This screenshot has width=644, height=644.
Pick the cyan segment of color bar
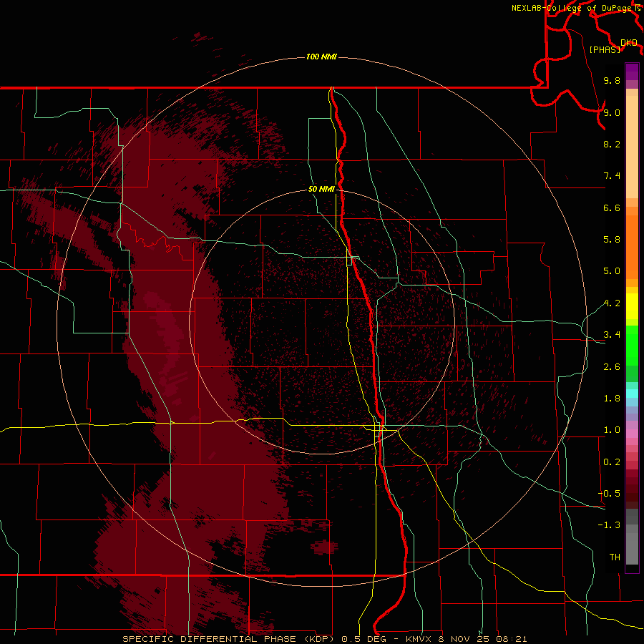click(x=632, y=394)
